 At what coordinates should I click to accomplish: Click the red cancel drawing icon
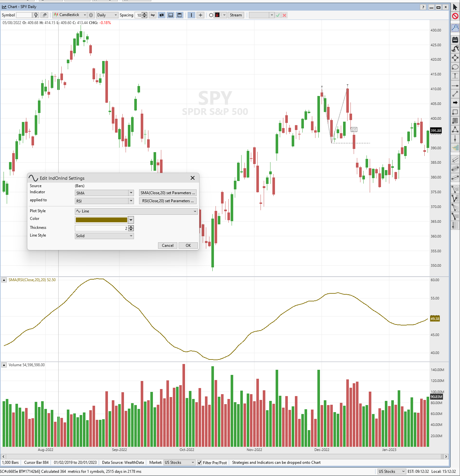[455, 16]
